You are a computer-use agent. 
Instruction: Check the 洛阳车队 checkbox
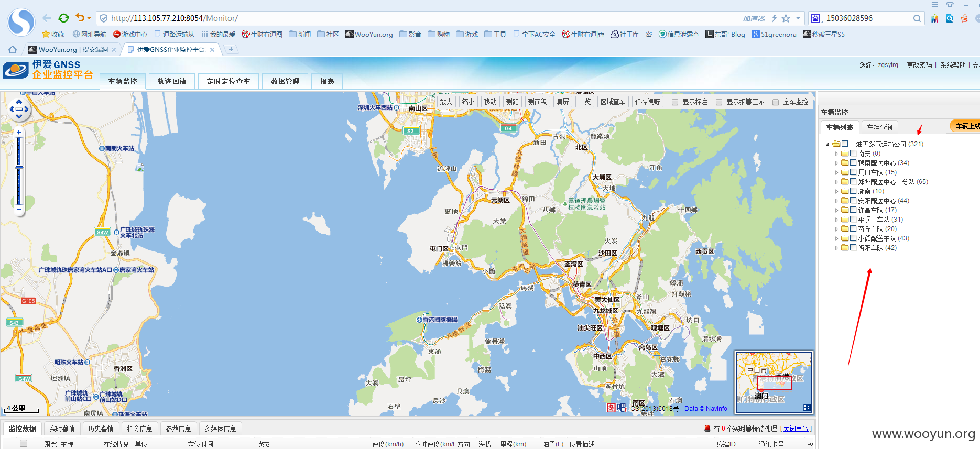click(x=853, y=248)
